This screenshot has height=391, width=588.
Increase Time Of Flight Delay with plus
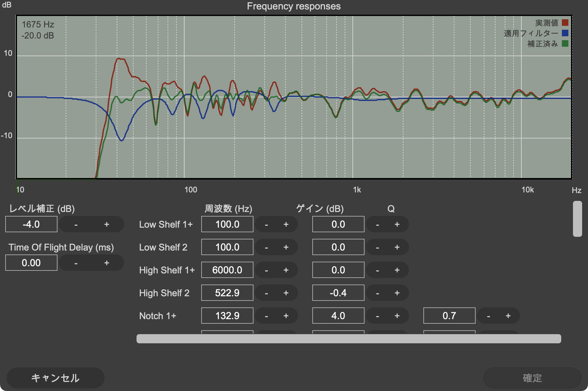[x=106, y=263]
